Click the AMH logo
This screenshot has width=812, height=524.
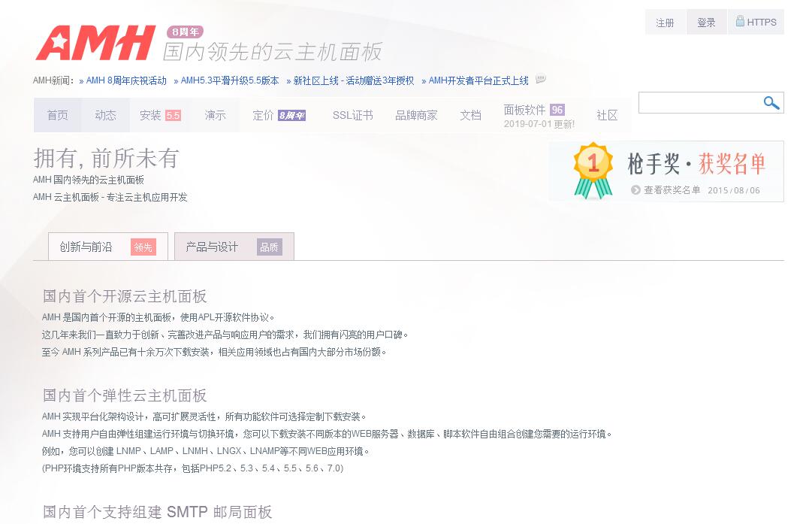pyautogui.click(x=95, y=43)
